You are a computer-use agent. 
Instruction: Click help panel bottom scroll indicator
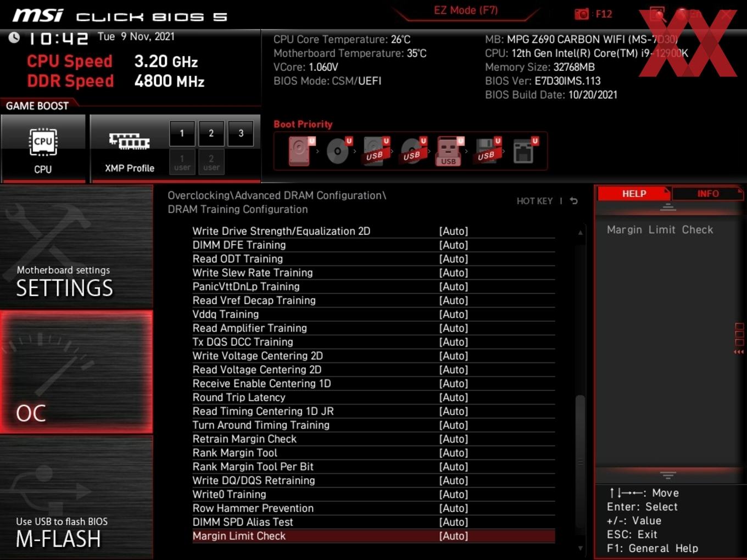click(x=668, y=475)
